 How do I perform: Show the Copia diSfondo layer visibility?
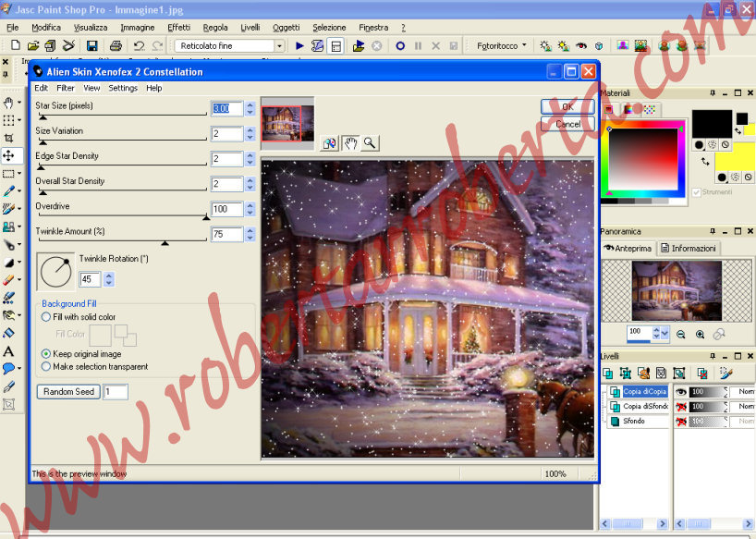tap(681, 407)
